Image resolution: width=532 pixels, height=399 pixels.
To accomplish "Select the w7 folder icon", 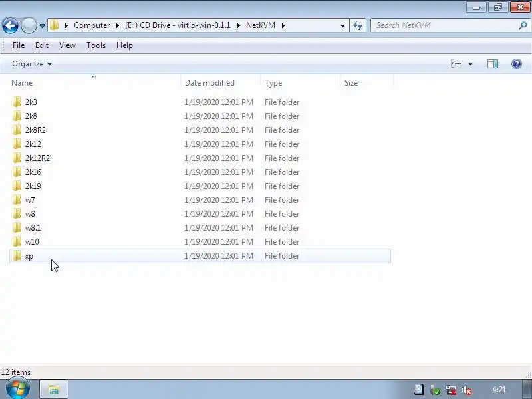I will (x=17, y=200).
